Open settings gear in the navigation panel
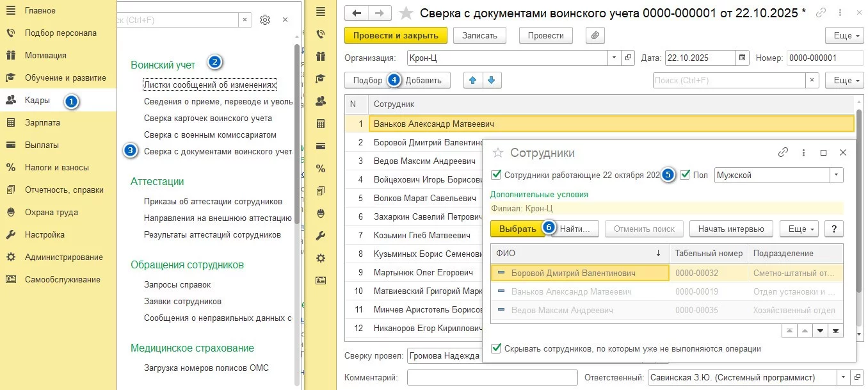This screenshot has width=868, height=390. (265, 20)
